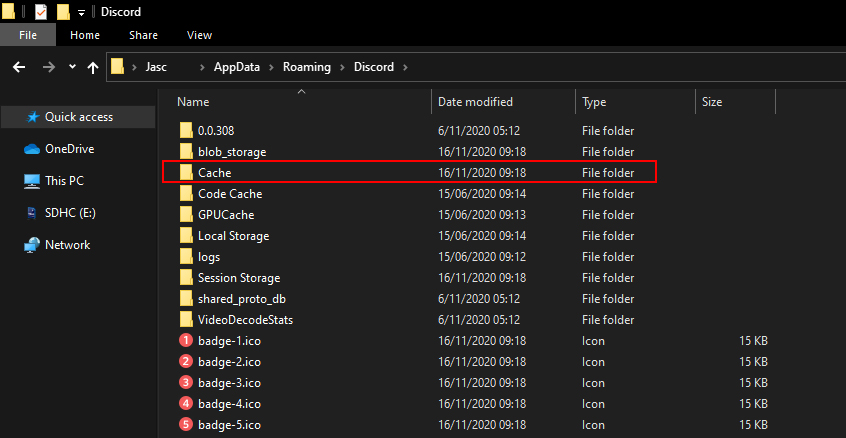The width and height of the screenshot is (846, 438).
Task: Click the OneDrive cloud icon
Action: click(x=32, y=149)
